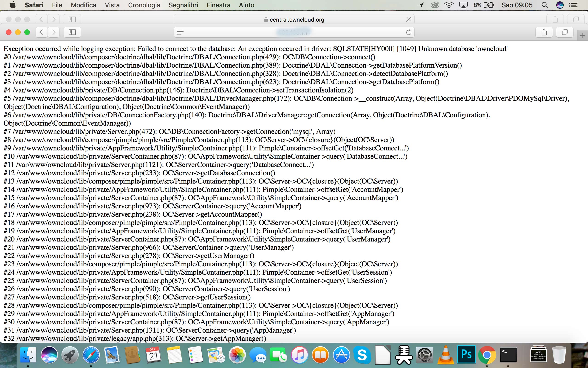Show battery status at 8%

tap(484, 5)
